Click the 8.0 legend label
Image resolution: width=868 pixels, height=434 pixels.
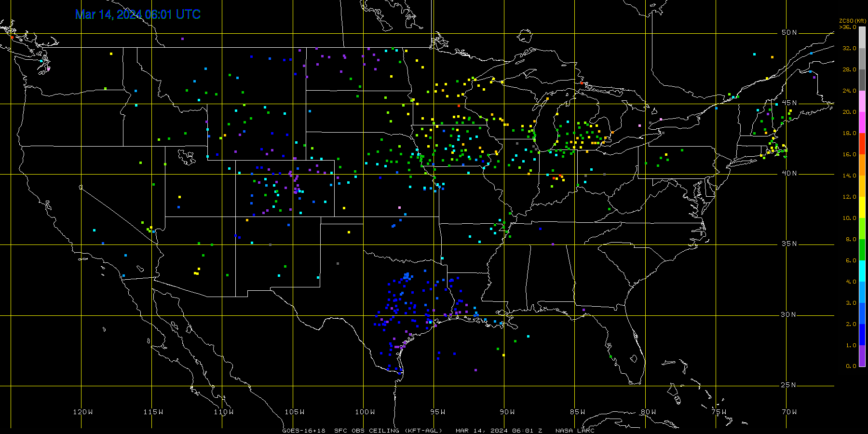click(851, 239)
